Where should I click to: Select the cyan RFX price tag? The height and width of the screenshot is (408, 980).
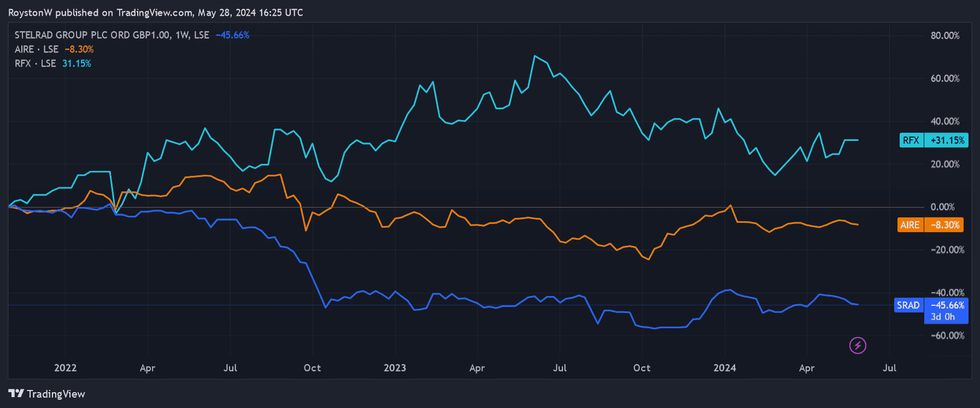click(911, 140)
